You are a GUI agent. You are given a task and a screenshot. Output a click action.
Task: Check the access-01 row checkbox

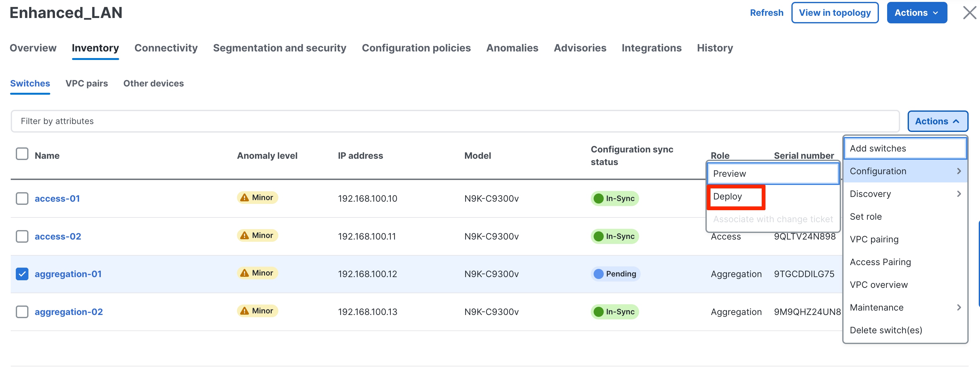22,199
